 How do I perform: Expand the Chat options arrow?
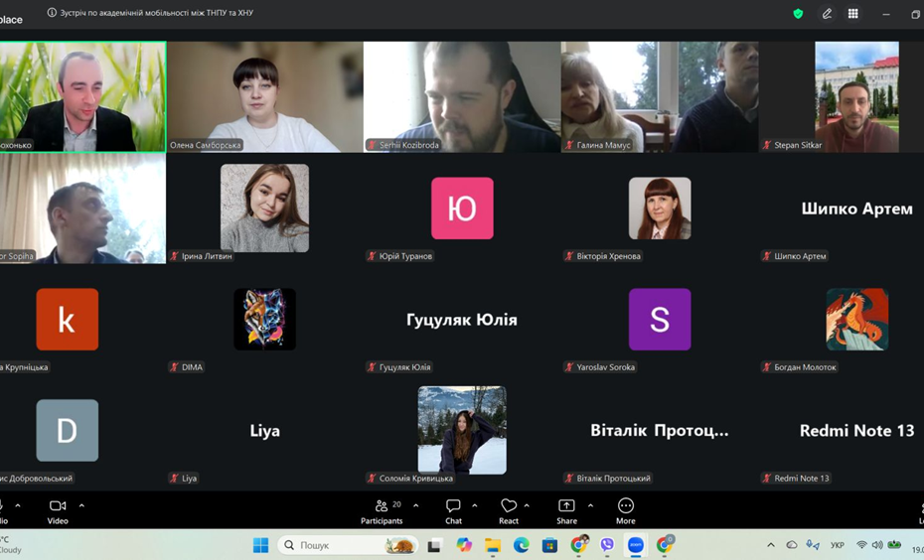(x=475, y=505)
